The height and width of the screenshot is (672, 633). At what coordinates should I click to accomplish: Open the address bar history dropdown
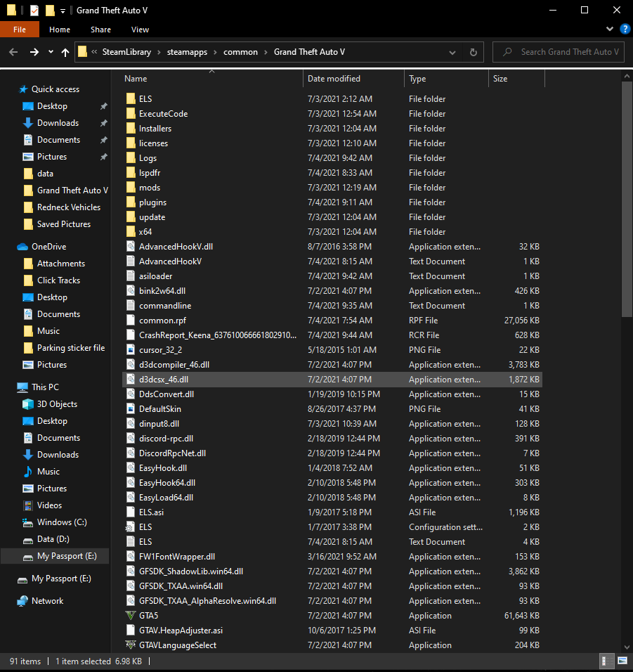(x=455, y=52)
